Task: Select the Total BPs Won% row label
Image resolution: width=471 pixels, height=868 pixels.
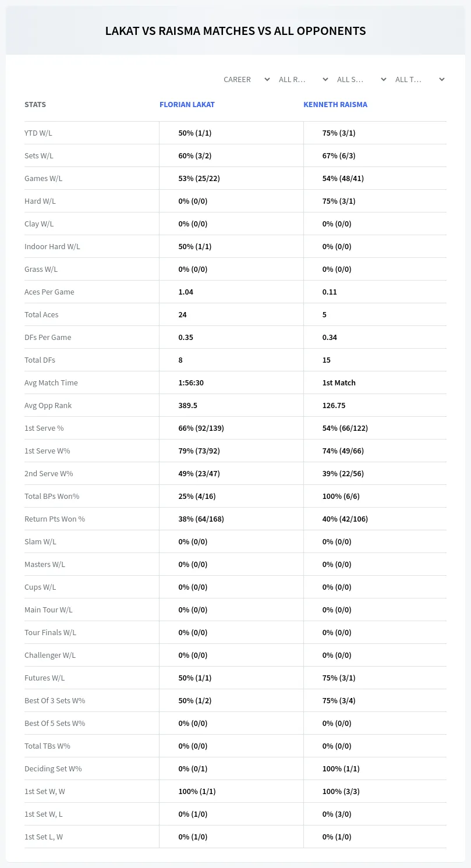Action: (x=52, y=496)
